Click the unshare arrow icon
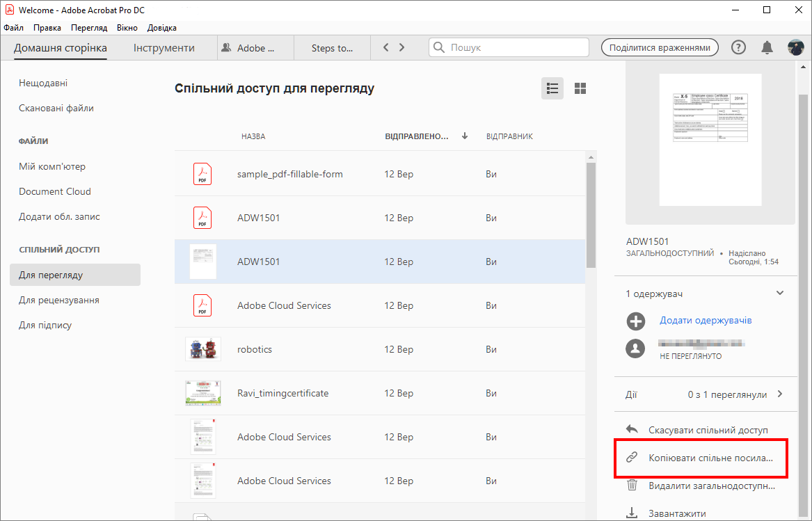Viewport: 812px width, 521px height. [632, 429]
